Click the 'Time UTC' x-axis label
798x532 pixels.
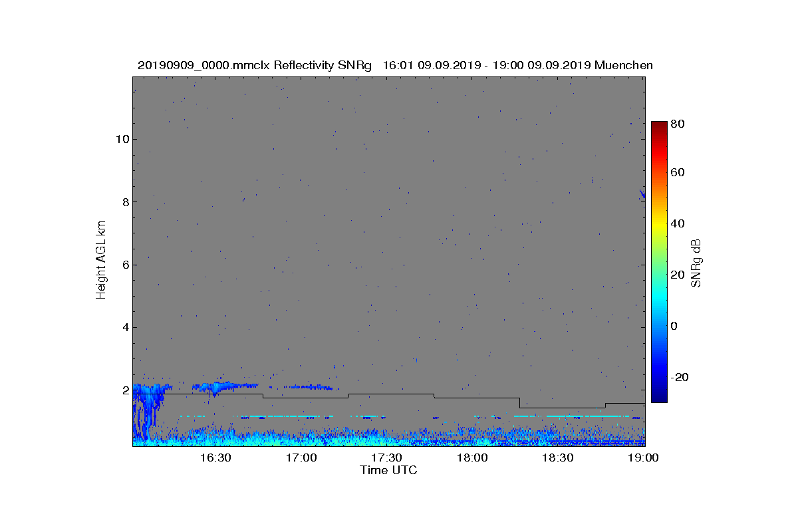click(389, 470)
